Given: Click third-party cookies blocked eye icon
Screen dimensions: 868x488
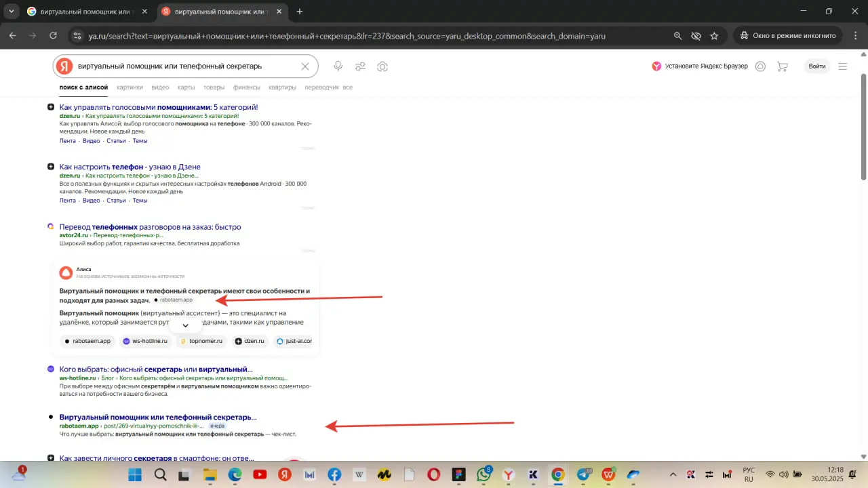Looking at the screenshot, I should 696,36.
